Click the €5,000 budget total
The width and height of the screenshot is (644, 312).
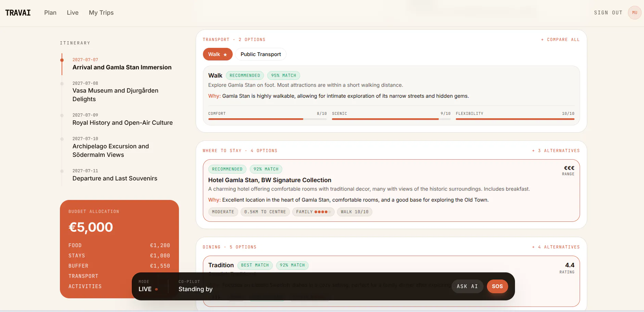91,227
